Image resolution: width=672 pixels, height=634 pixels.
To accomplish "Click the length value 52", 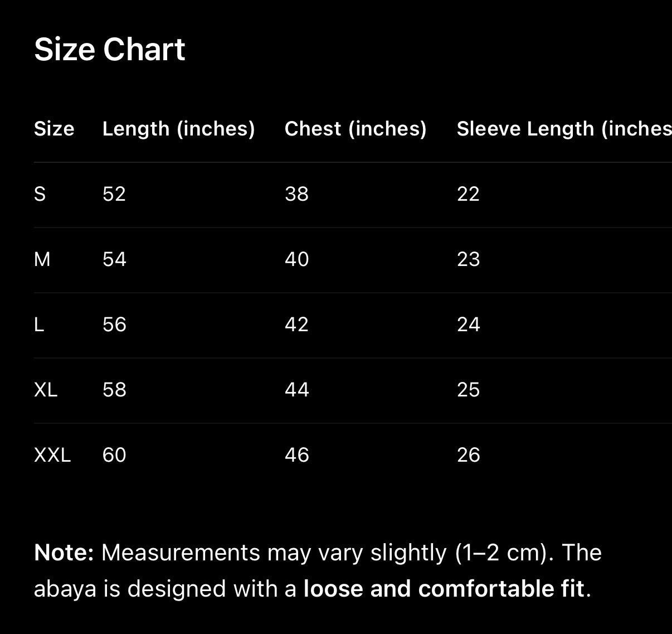I will coord(114,194).
